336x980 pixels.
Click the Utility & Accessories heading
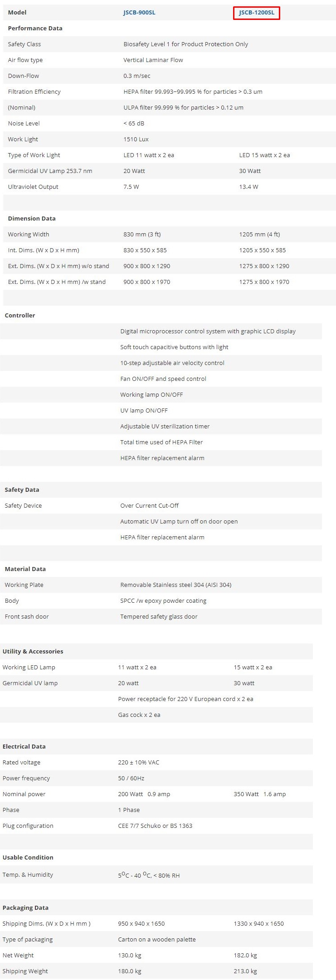(x=33, y=651)
